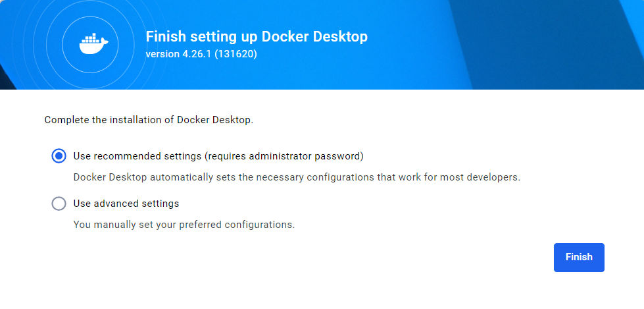The height and width of the screenshot is (309, 644).
Task: Choose the Use advanced settings radio button
Action: click(59, 204)
